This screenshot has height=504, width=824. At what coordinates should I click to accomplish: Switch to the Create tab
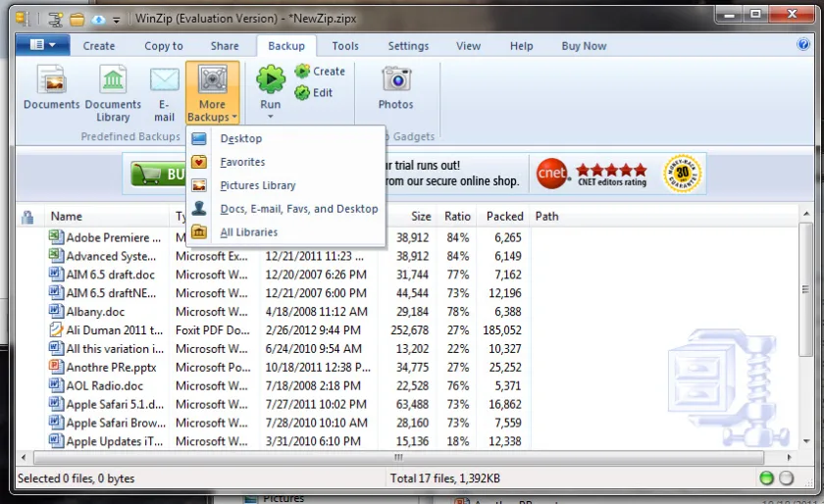click(99, 46)
